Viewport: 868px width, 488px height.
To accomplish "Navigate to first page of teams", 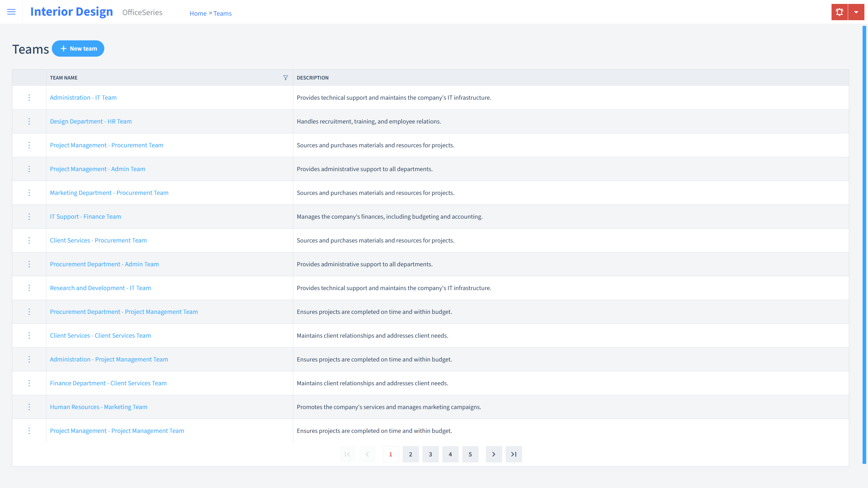I will point(348,454).
